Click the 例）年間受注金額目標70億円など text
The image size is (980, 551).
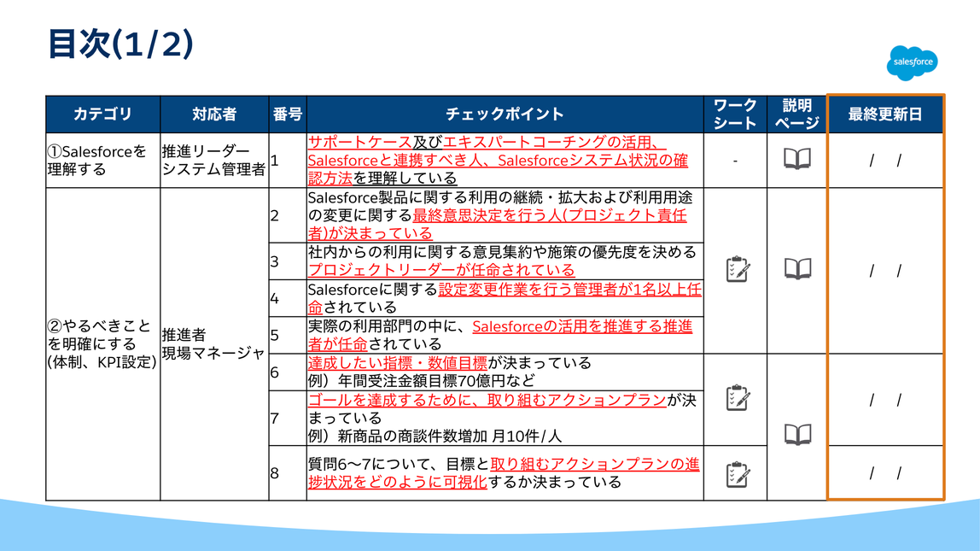pyautogui.click(x=421, y=380)
